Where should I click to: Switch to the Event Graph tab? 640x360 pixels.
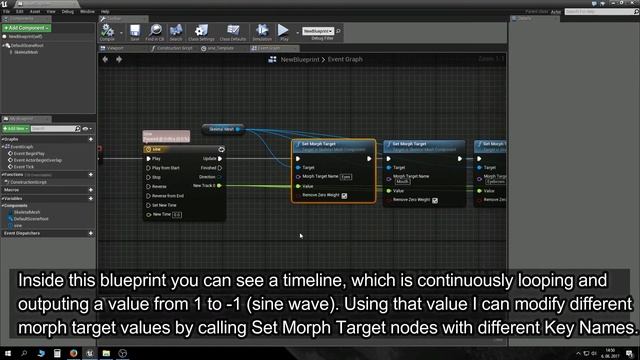coord(274,48)
